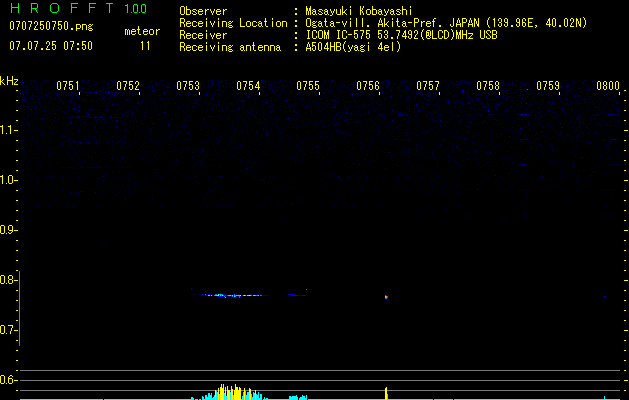Click the meteor count value 11
The height and width of the screenshot is (400, 629).
point(145,46)
